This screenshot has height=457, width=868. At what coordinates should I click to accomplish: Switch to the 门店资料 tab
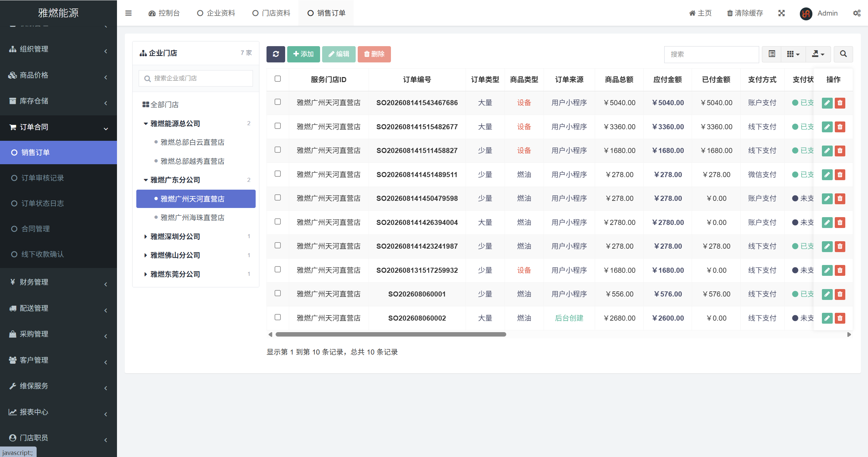pyautogui.click(x=271, y=13)
